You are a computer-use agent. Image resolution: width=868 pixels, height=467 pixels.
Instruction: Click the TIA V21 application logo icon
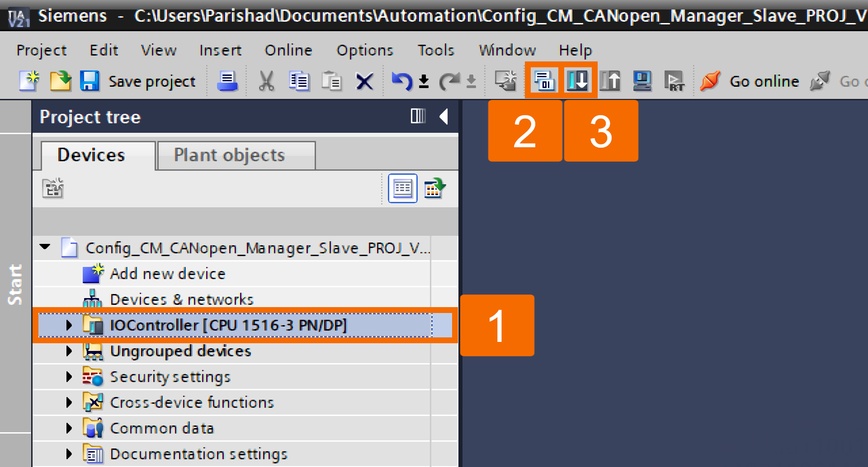[19, 18]
